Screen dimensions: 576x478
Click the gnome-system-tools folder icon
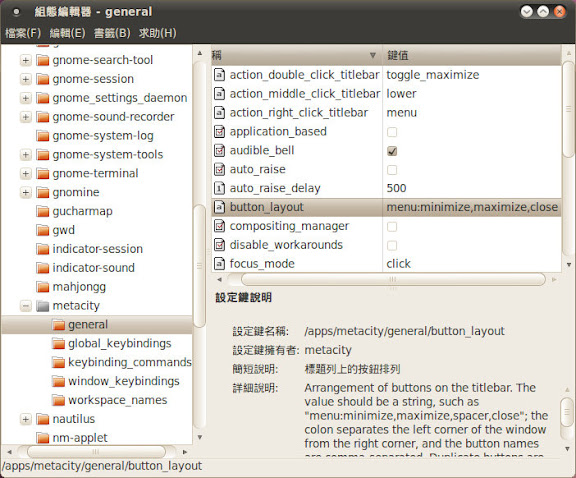pos(43,155)
